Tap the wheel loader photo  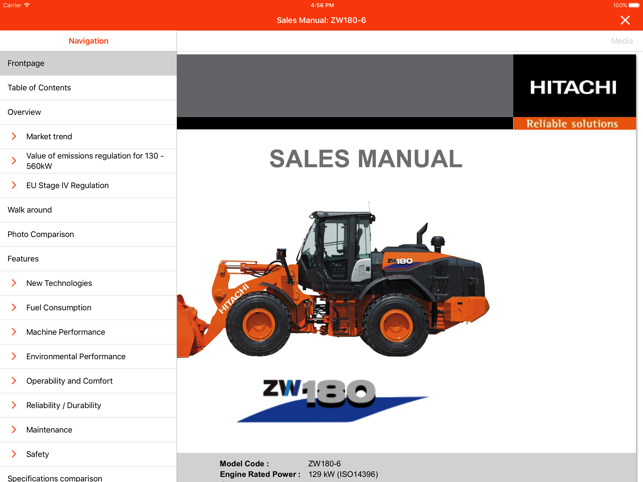(x=333, y=281)
